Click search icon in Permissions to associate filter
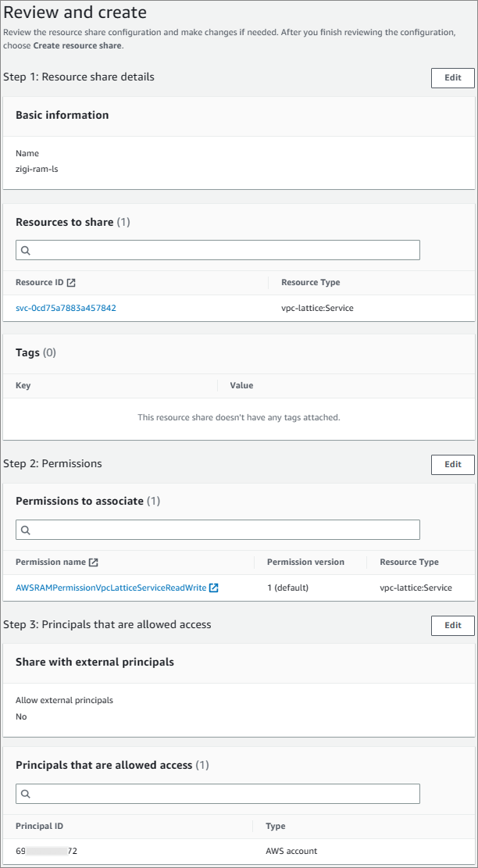The height and width of the screenshot is (868, 478). pyautogui.click(x=26, y=530)
